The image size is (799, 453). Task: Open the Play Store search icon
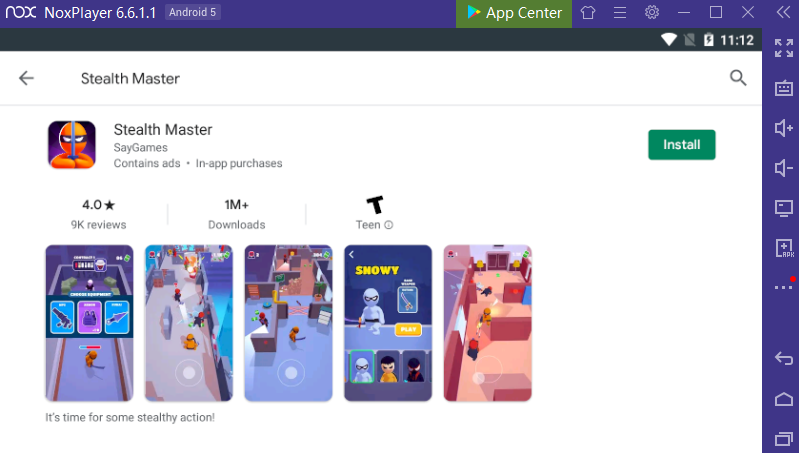click(737, 78)
